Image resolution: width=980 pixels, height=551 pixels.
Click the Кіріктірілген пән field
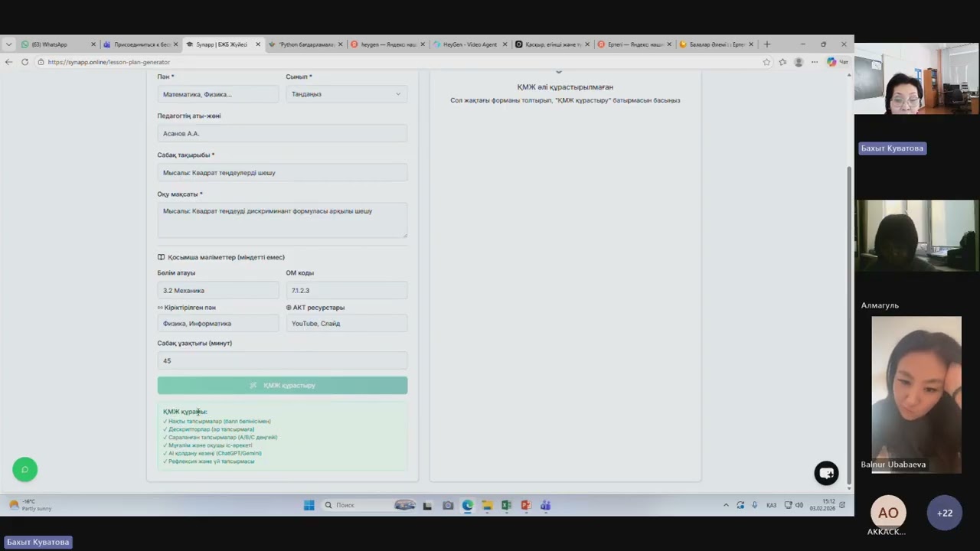tap(218, 323)
